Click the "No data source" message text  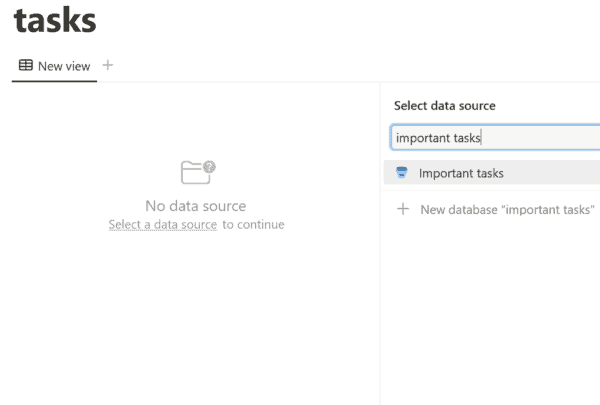(196, 206)
